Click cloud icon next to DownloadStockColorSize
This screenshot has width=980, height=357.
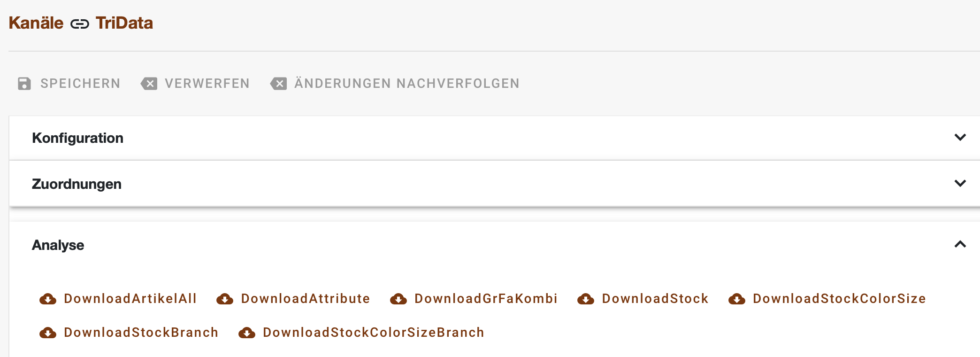[x=737, y=299]
